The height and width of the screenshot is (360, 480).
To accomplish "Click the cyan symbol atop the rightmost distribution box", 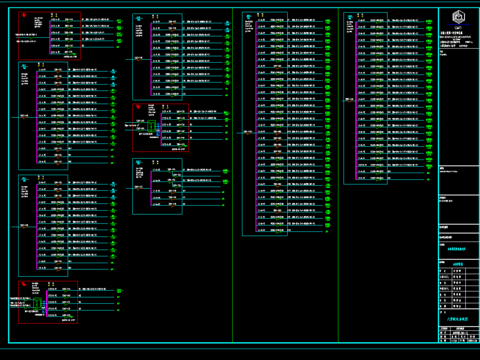I will (x=350, y=17).
